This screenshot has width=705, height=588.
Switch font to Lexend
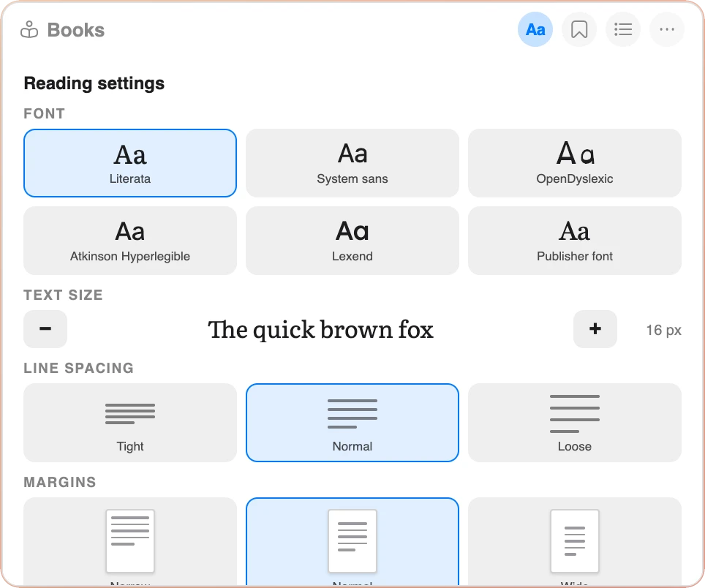point(352,241)
